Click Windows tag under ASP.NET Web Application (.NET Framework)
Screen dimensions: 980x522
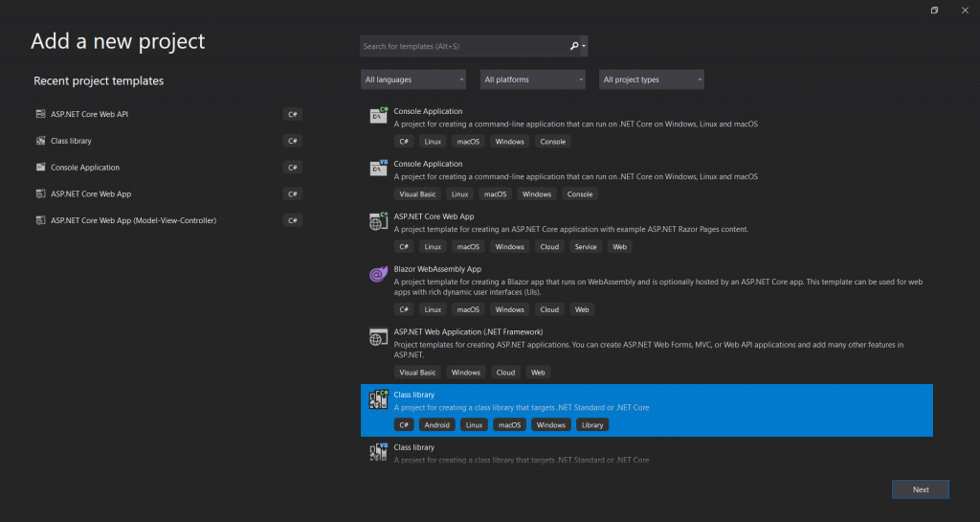466,373
